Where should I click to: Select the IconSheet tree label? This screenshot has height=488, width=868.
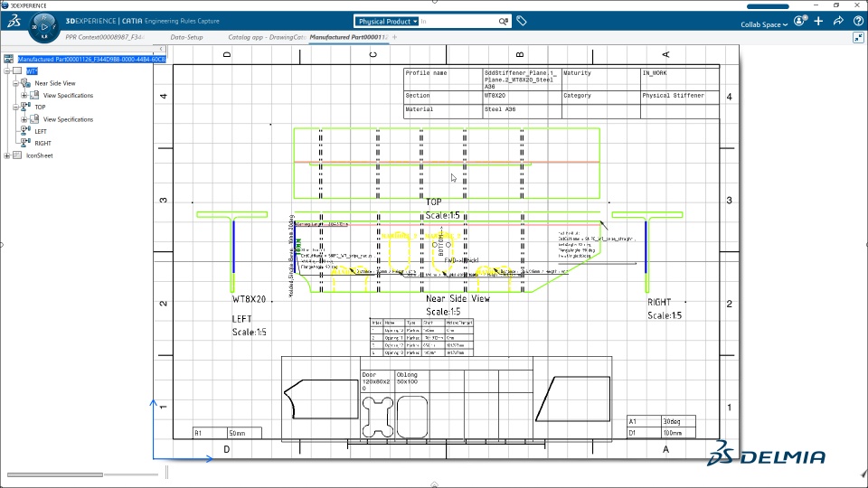[x=39, y=155]
